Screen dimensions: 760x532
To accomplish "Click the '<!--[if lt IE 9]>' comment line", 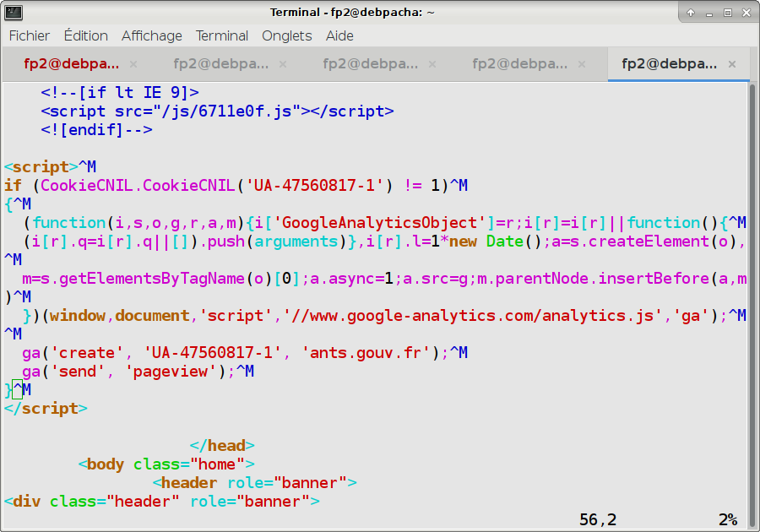I will point(120,93).
